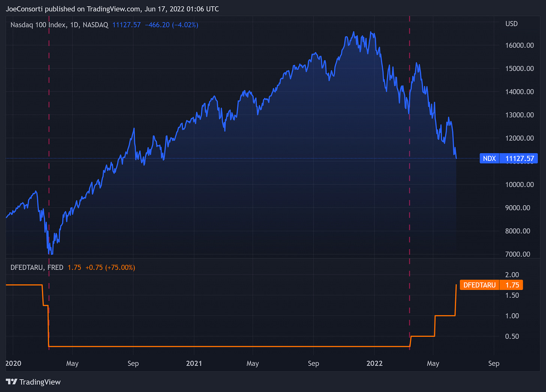Click the USD currency label

click(x=511, y=24)
